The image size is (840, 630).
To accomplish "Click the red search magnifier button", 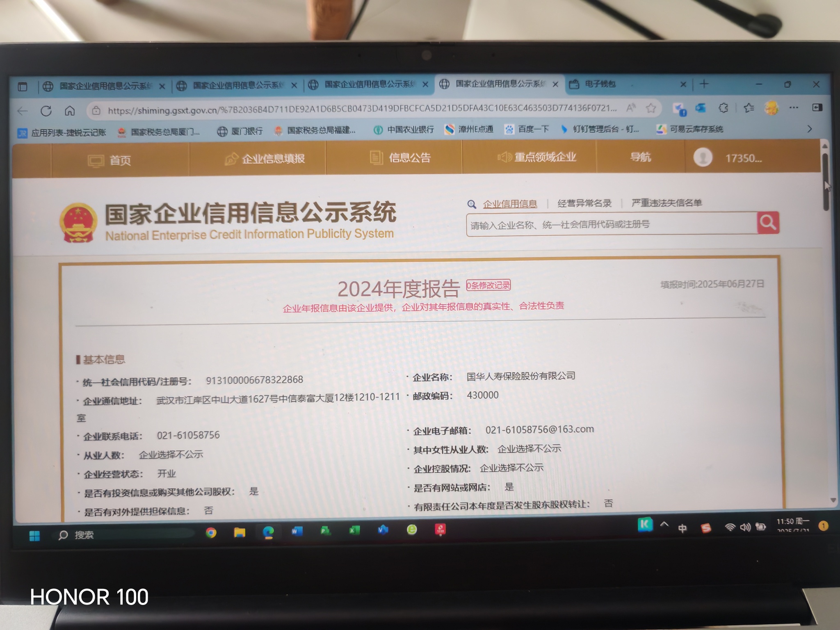I will pos(768,223).
